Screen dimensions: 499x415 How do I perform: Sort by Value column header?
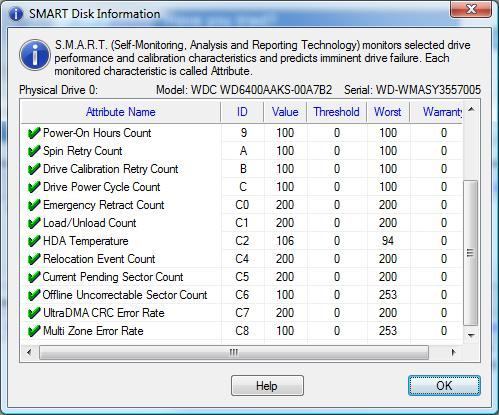pyautogui.click(x=285, y=112)
